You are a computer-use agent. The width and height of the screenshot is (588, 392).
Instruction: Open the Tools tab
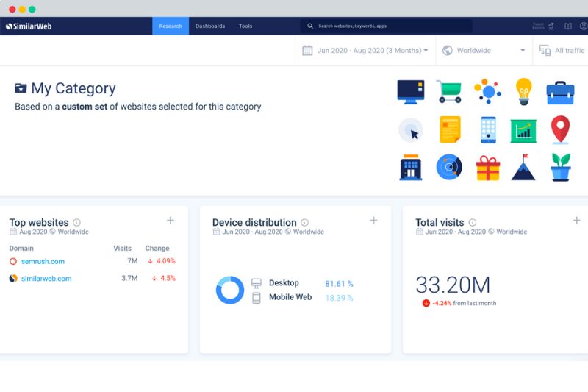pyautogui.click(x=245, y=26)
